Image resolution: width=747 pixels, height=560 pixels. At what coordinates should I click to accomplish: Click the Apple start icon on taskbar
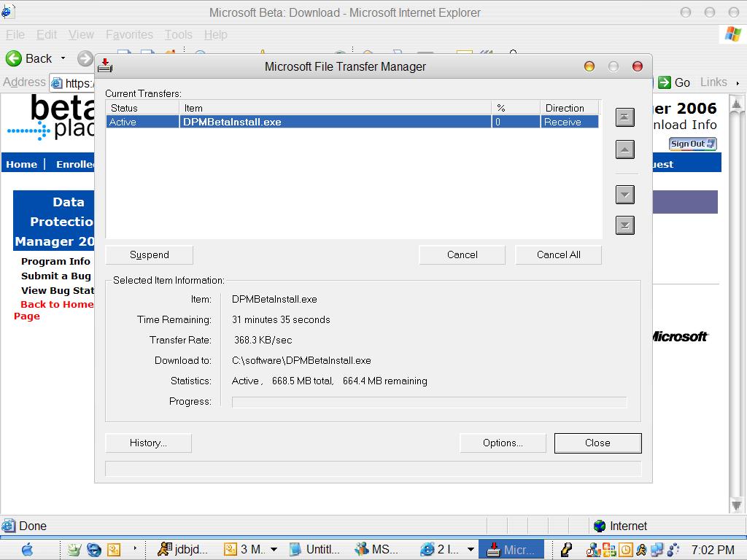point(27,550)
